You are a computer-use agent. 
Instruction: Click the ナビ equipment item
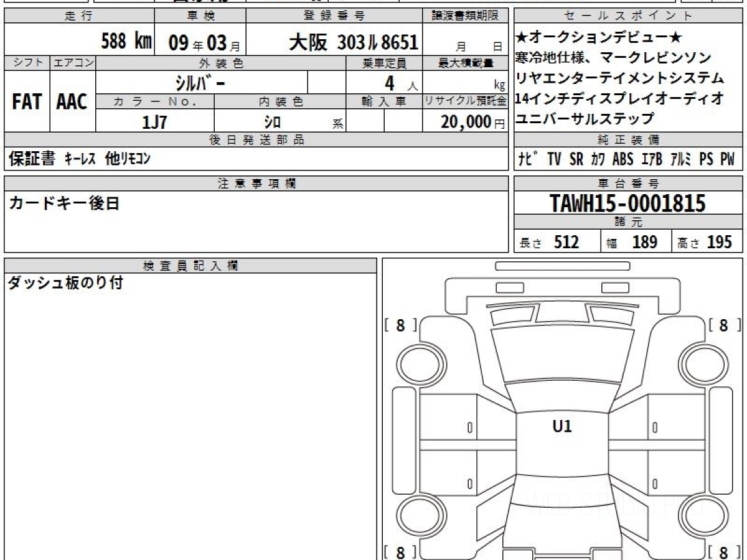[529, 160]
